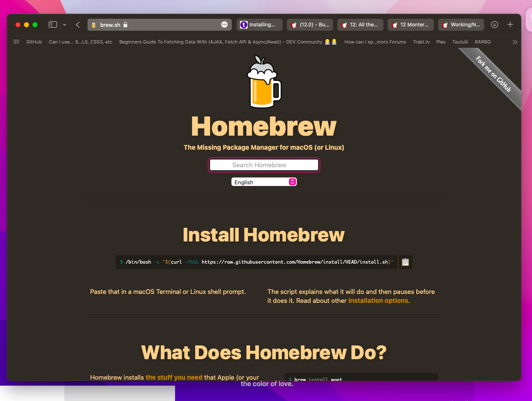Open the Can I use... bookmark
The width and height of the screenshot is (532, 401).
(x=81, y=42)
